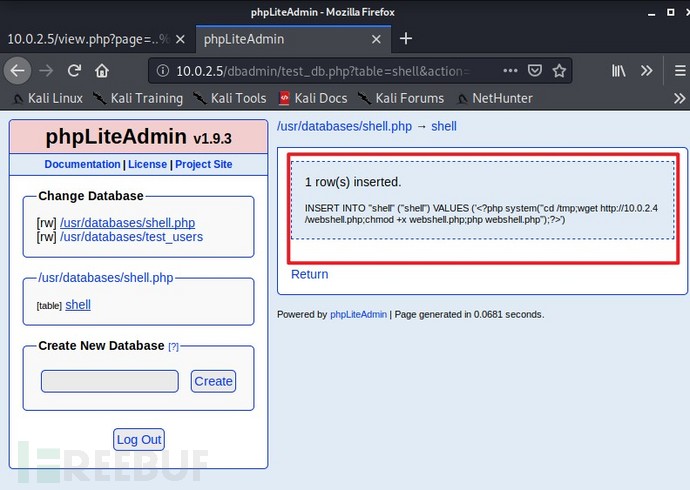Open the shell table in sidebar
Image resolution: width=690 pixels, height=490 pixels.
(78, 304)
